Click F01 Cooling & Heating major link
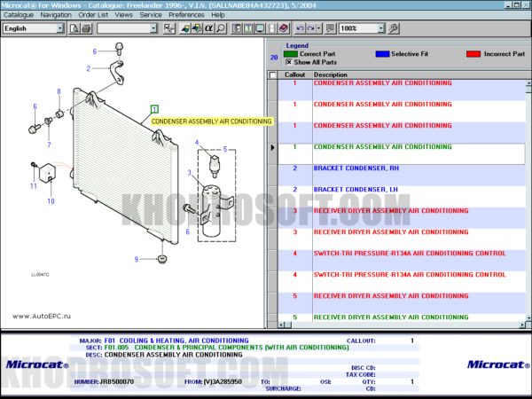This screenshot has height=399, width=532. (x=176, y=340)
